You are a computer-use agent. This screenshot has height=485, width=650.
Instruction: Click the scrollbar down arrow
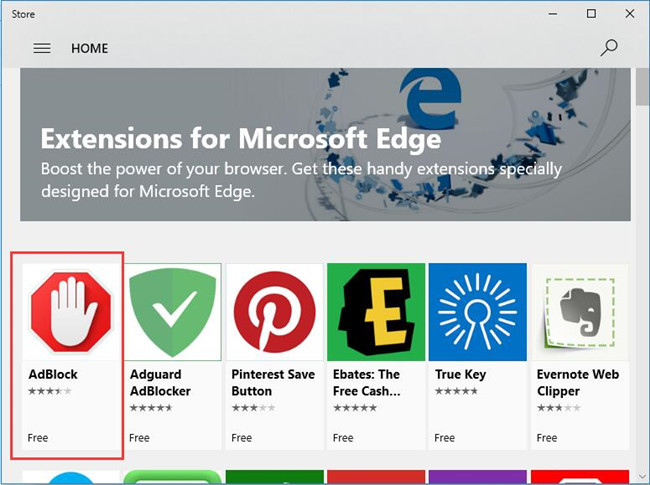(x=643, y=477)
